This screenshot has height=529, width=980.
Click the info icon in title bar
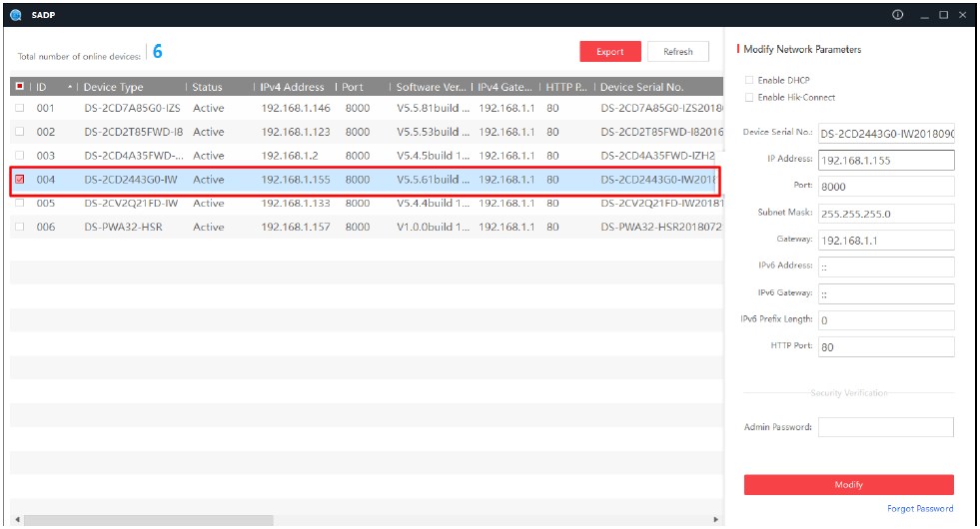coord(897,15)
